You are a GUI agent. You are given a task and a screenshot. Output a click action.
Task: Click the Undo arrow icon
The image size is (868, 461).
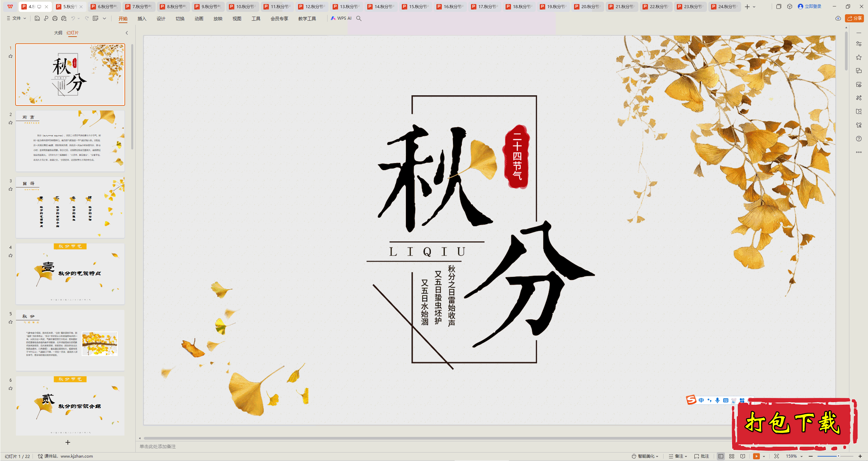[x=73, y=18]
